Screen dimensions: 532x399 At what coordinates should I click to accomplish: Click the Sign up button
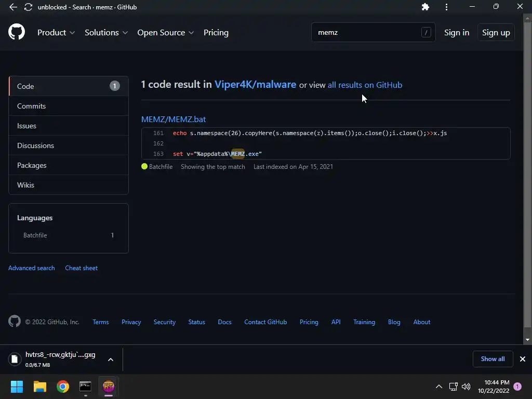[496, 33]
